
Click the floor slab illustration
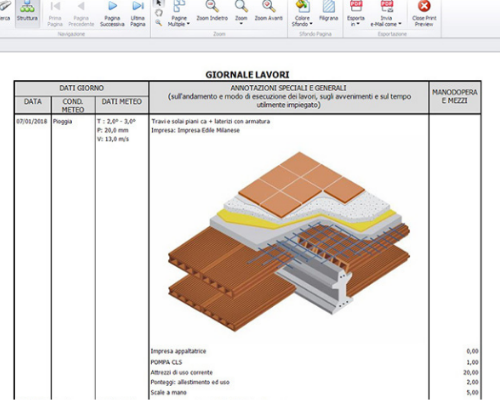point(289,241)
